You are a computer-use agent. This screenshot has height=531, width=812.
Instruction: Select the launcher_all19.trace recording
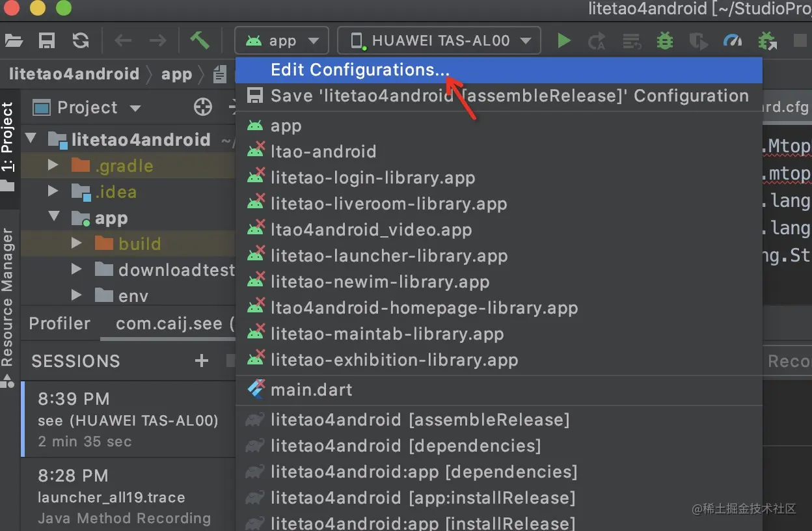click(x=128, y=496)
